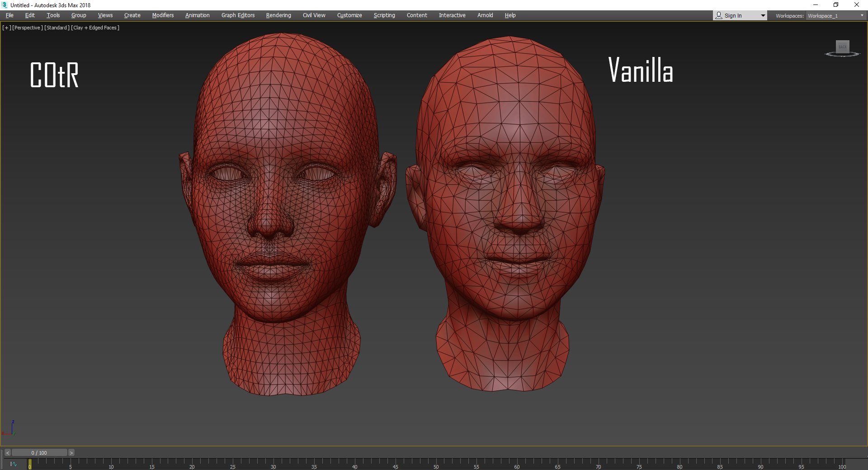Close the 3ds Max window
Image resolution: width=868 pixels, height=470 pixels.
pos(857,5)
